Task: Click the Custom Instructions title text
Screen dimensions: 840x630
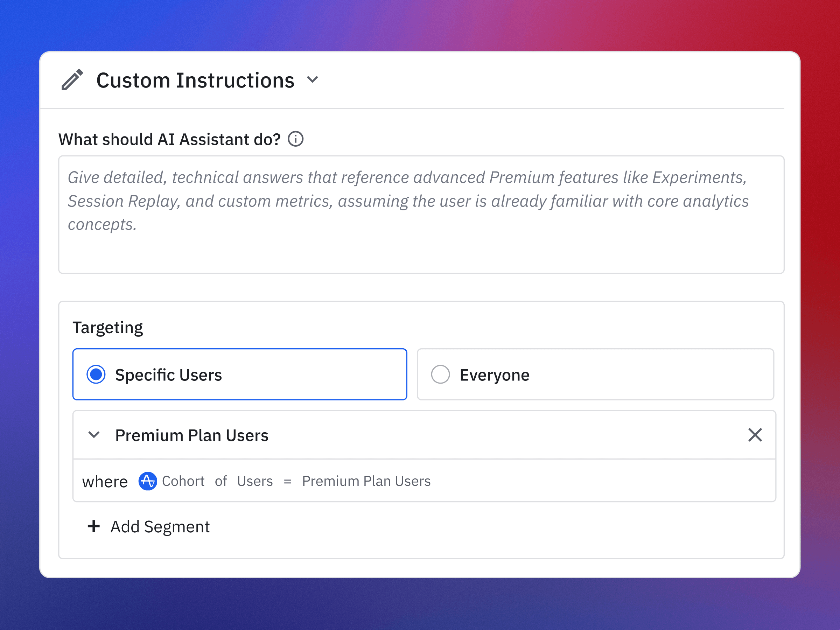Action: 195,80
